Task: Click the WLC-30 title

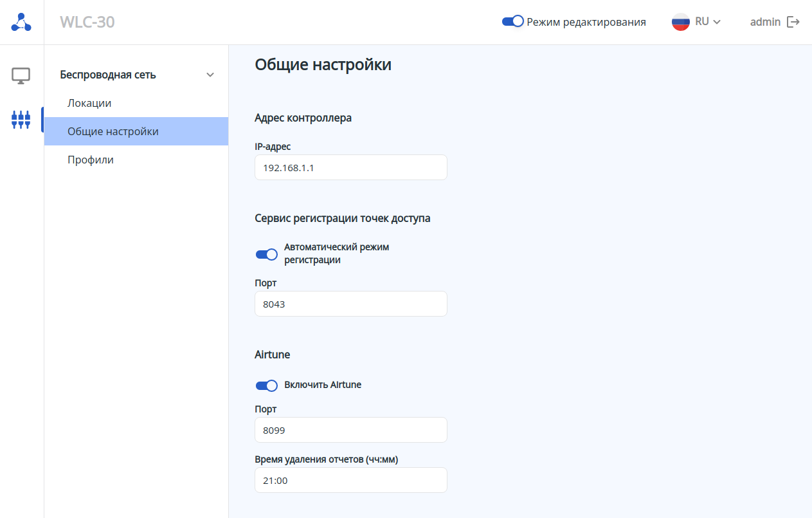Action: coord(87,22)
